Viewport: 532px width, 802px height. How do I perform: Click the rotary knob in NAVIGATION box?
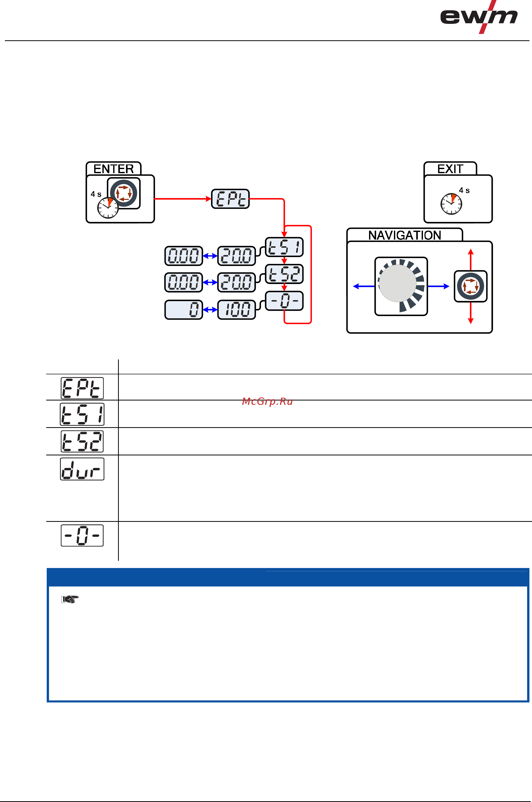point(401,286)
